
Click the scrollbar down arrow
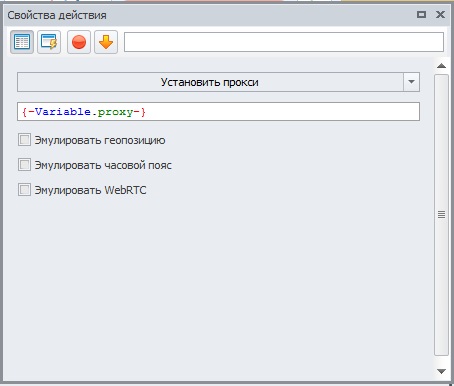pos(441,371)
